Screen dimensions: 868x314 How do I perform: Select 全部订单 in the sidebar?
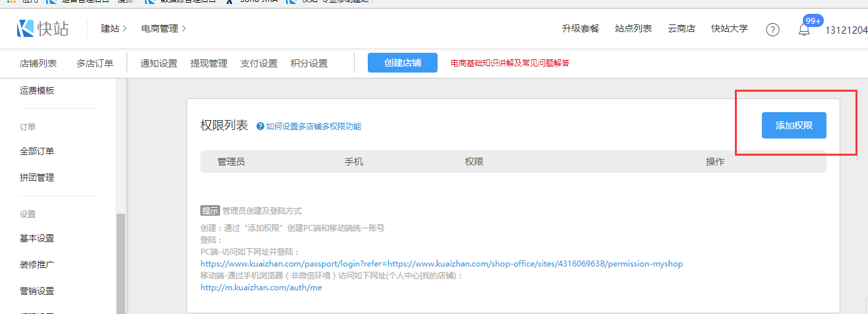[x=37, y=151]
